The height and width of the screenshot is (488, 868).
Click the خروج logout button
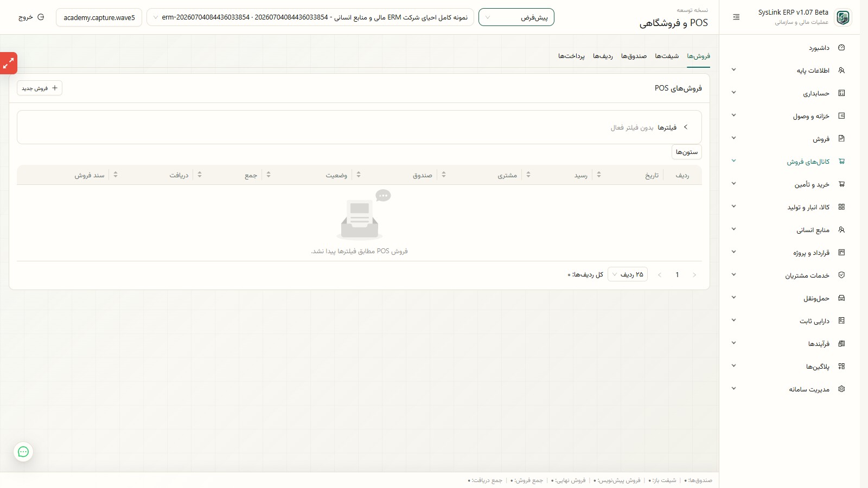31,17
